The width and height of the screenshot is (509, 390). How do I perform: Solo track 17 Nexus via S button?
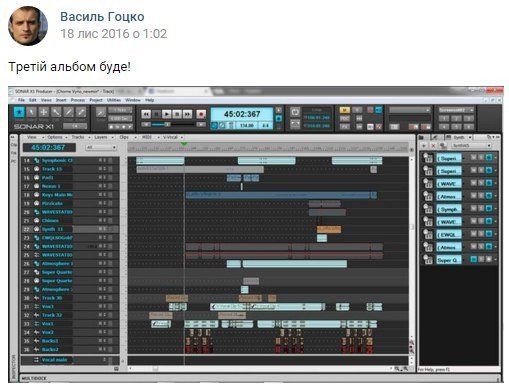point(104,186)
